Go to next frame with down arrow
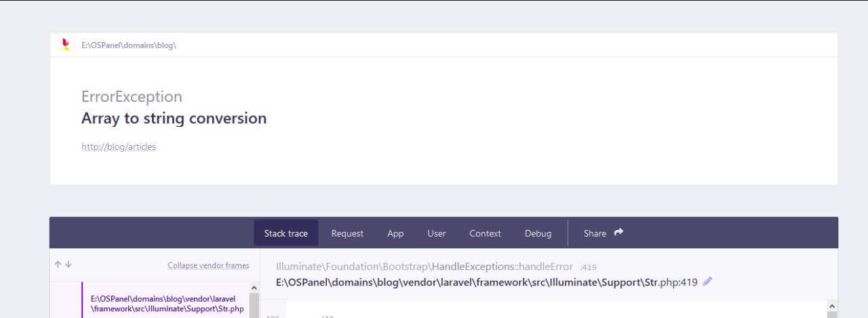This screenshot has width=868, height=318. 68,264
